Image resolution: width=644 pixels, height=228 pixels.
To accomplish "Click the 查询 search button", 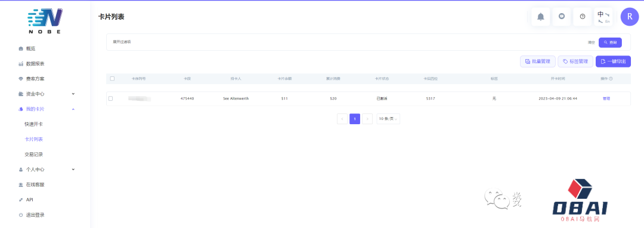I will click(610, 42).
